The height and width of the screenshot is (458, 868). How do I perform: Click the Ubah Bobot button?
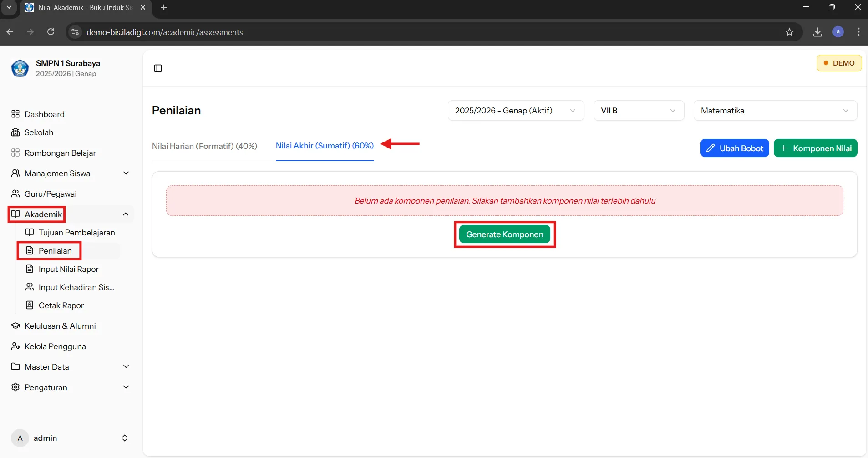(x=735, y=148)
